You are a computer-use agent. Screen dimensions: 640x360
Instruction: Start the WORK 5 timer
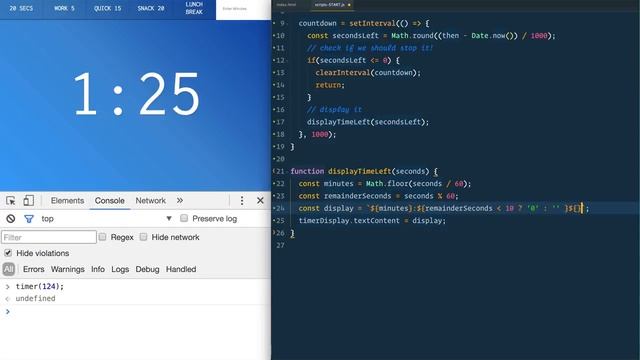(x=64, y=8)
